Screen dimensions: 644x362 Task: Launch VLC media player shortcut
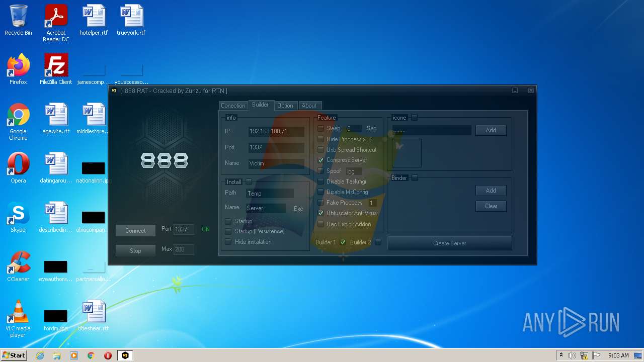coord(18,319)
